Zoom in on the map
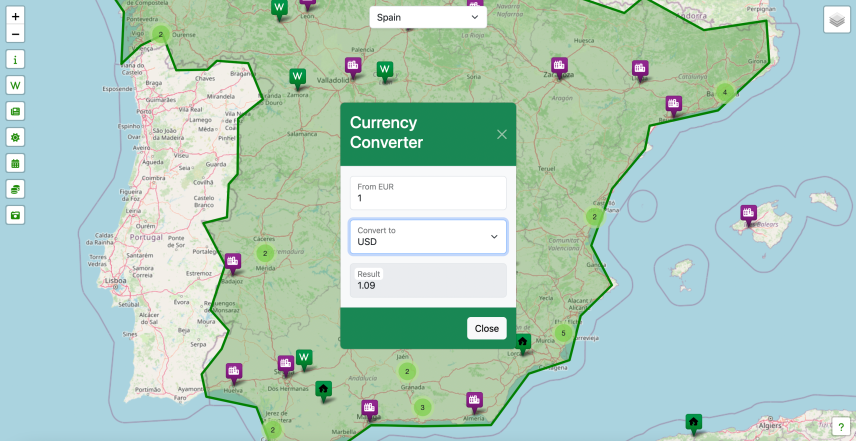The image size is (856, 441). tap(15, 17)
